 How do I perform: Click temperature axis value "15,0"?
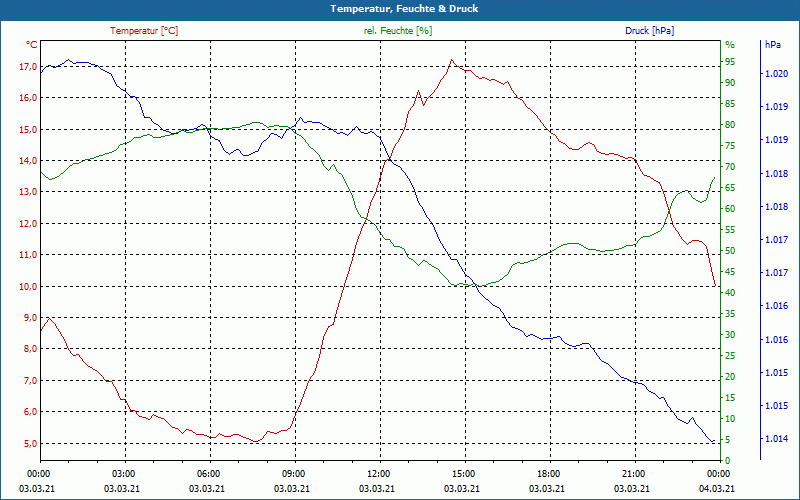coord(28,129)
